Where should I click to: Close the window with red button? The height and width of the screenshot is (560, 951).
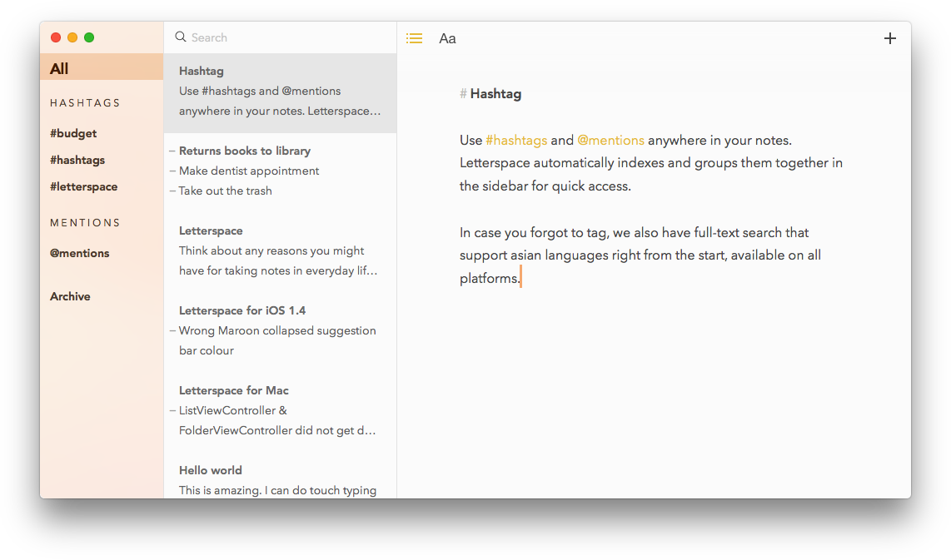coord(56,37)
